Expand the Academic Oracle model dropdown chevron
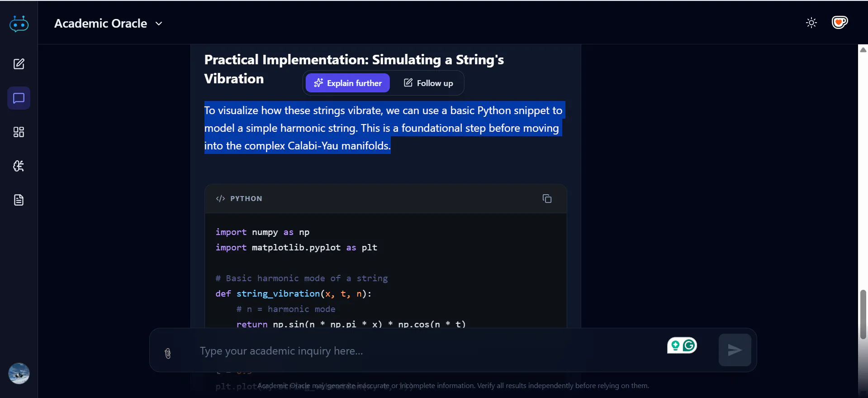Viewport: 868px width, 398px height. point(159,24)
